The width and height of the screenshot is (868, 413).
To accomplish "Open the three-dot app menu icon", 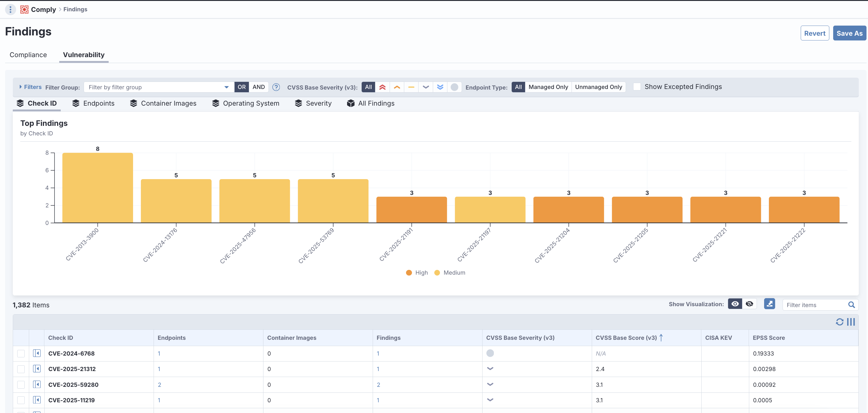I will [10, 10].
